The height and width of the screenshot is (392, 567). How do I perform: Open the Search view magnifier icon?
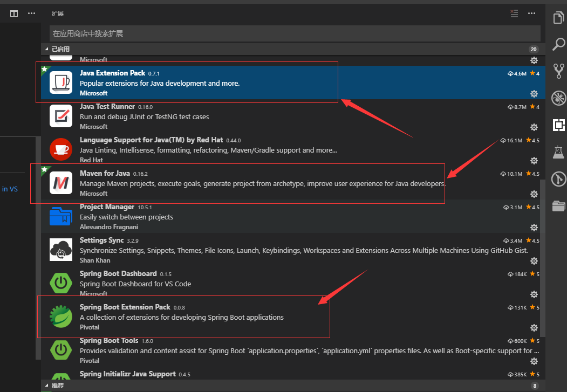click(558, 44)
